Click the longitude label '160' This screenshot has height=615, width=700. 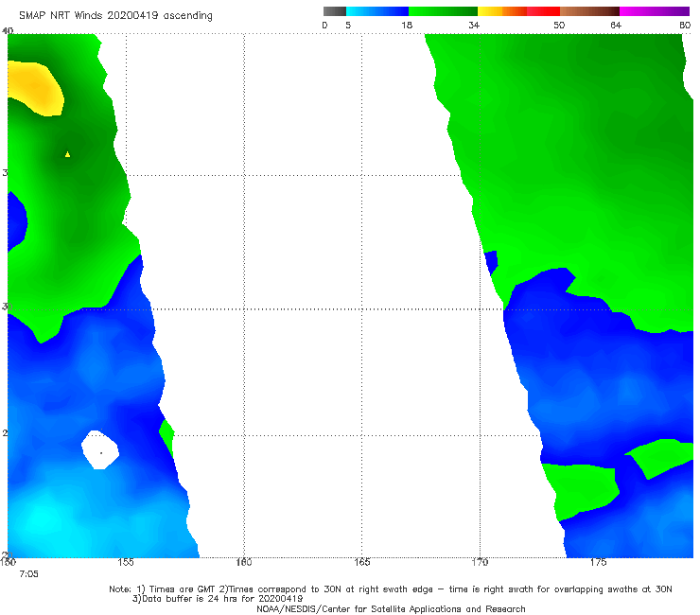click(x=244, y=562)
